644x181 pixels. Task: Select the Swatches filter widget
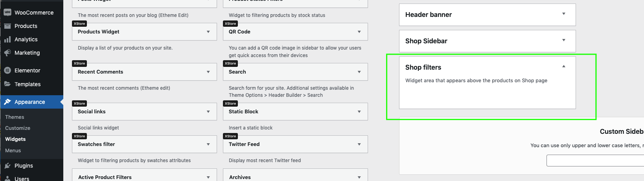pyautogui.click(x=144, y=144)
